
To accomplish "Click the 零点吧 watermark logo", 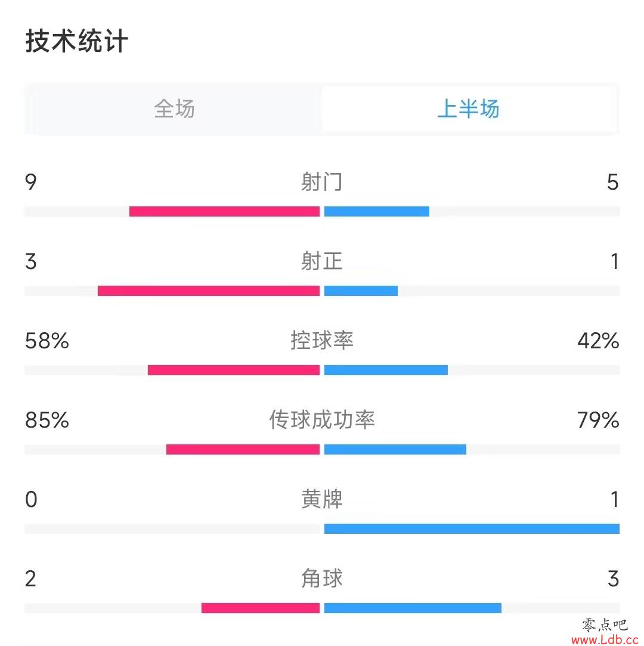I will click(605, 625).
